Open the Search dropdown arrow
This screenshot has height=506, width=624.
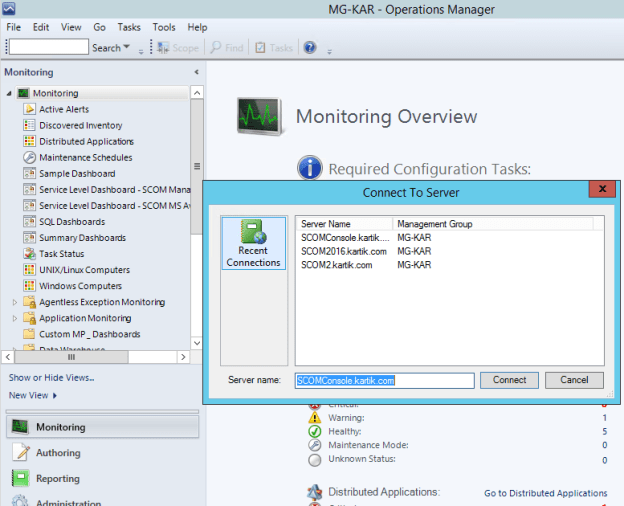[127, 47]
